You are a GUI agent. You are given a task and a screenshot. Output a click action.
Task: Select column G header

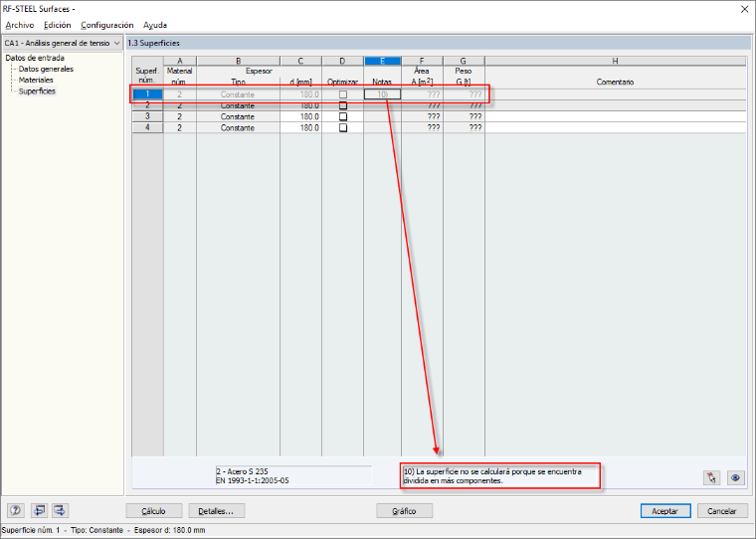click(x=464, y=61)
